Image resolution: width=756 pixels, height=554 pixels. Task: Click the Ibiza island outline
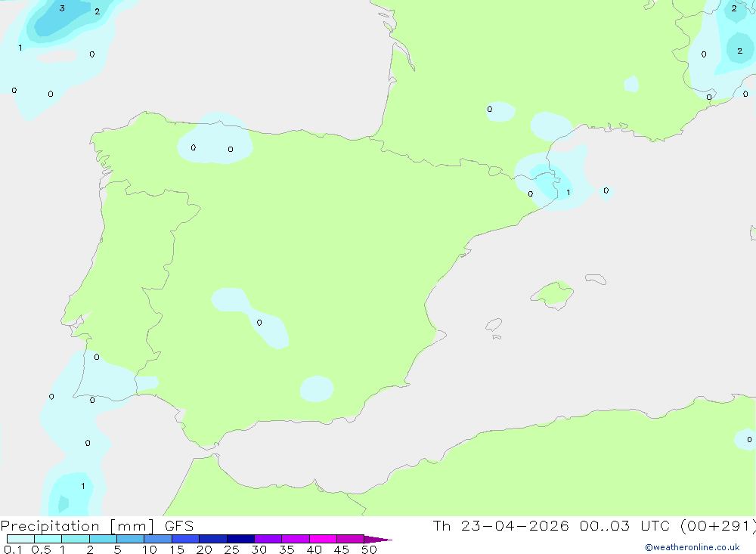494,324
